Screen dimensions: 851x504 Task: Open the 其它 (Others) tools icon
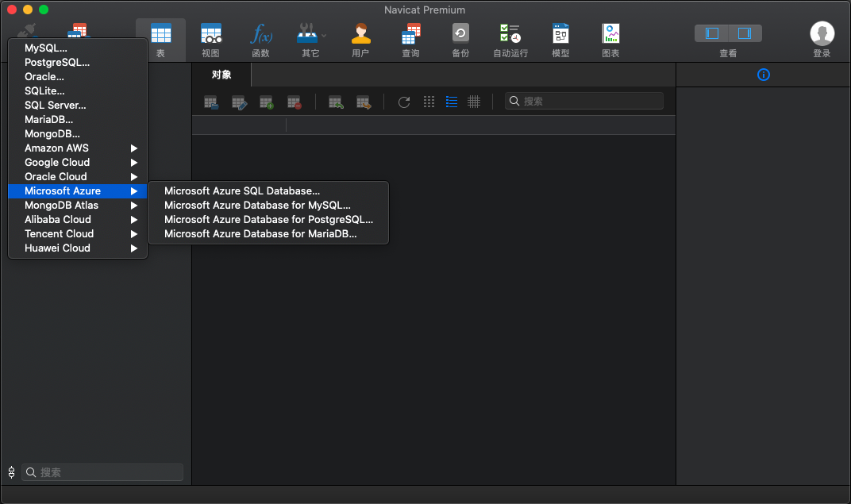307,33
